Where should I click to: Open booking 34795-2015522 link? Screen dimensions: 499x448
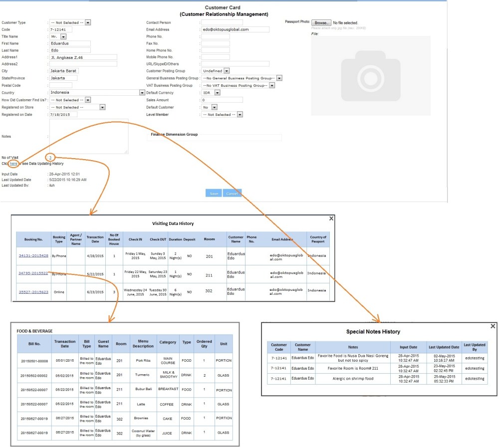(x=33, y=273)
